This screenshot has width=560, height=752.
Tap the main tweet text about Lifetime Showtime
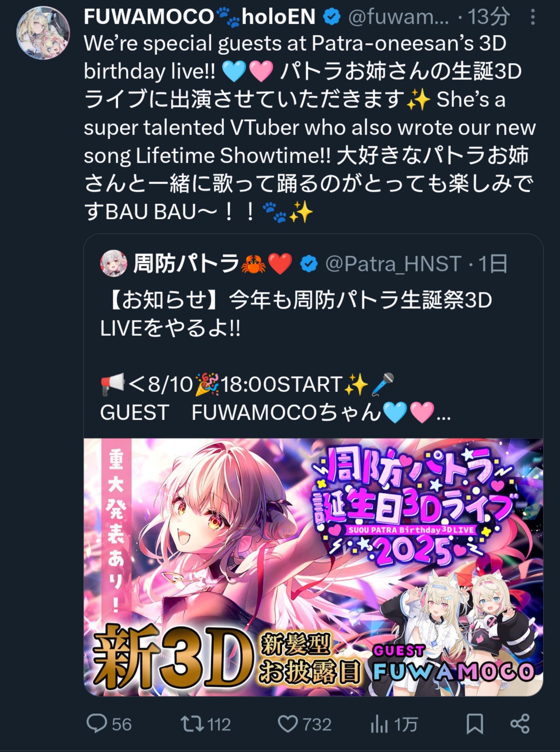point(309,128)
